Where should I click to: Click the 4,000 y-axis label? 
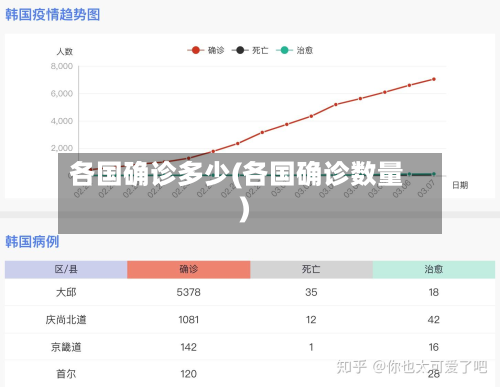62,121
